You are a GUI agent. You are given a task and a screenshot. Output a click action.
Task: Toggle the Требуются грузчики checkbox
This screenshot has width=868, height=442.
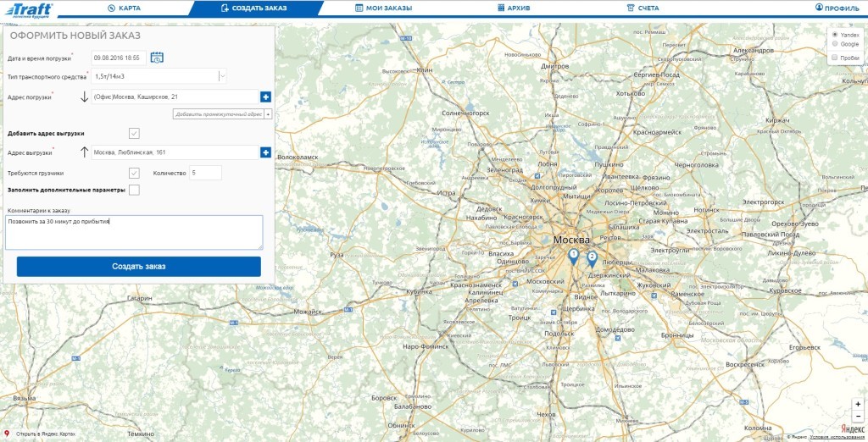tap(134, 173)
